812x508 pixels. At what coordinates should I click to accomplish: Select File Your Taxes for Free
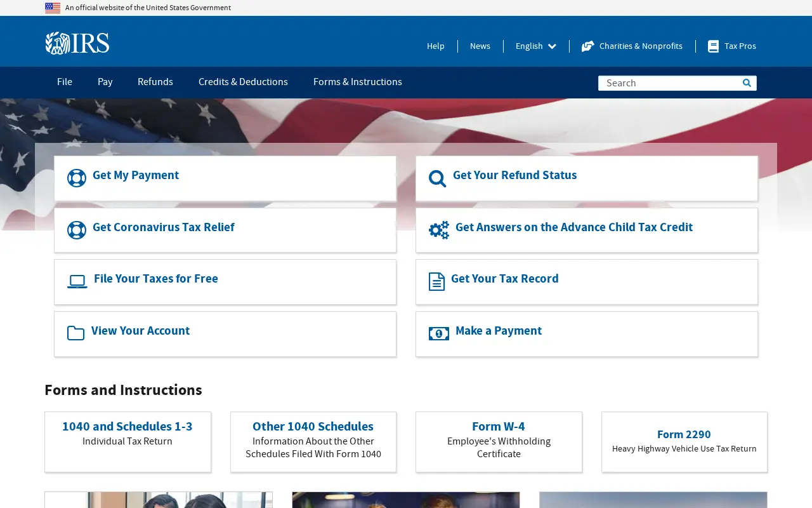coord(225,282)
